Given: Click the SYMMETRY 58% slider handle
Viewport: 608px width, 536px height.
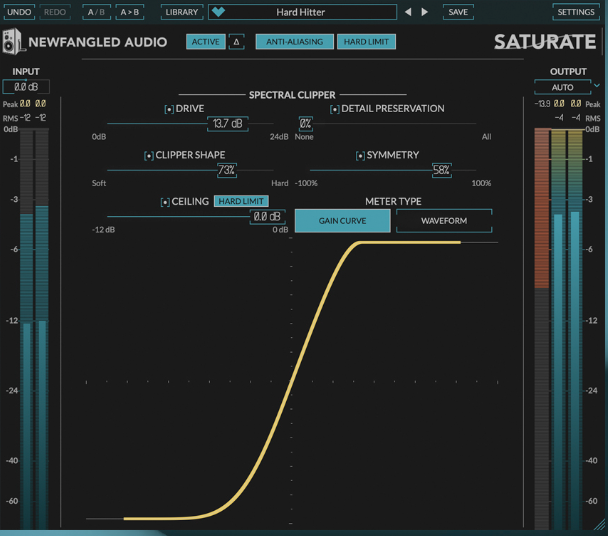Looking at the screenshot, I should [442, 170].
